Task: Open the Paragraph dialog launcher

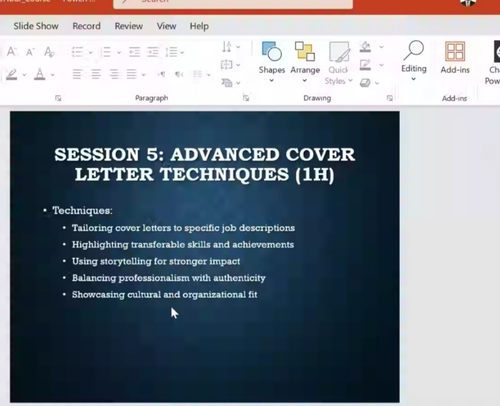Action: 246,98
